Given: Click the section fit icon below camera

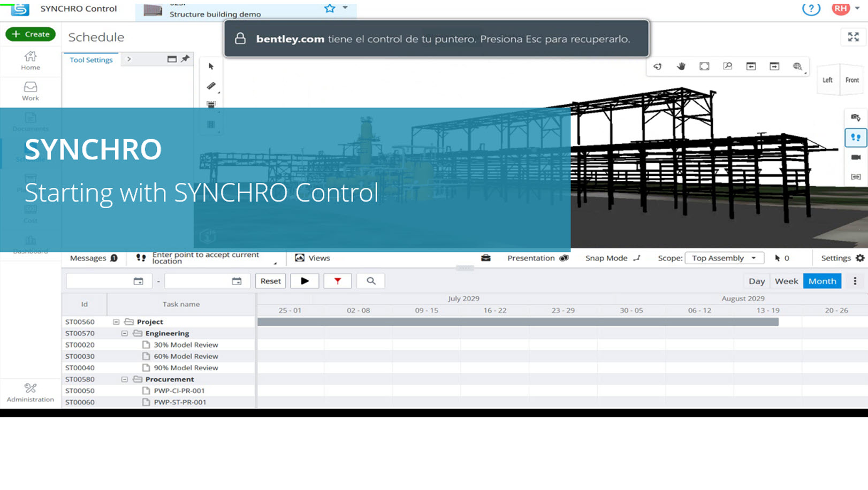Looking at the screenshot, I should click(x=856, y=177).
